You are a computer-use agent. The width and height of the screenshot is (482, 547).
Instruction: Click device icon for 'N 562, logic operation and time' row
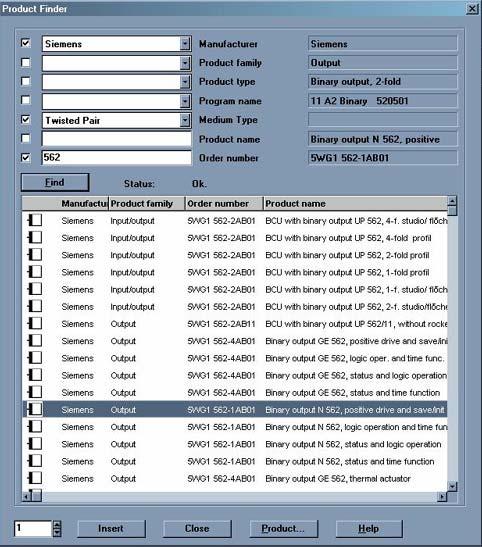point(35,427)
